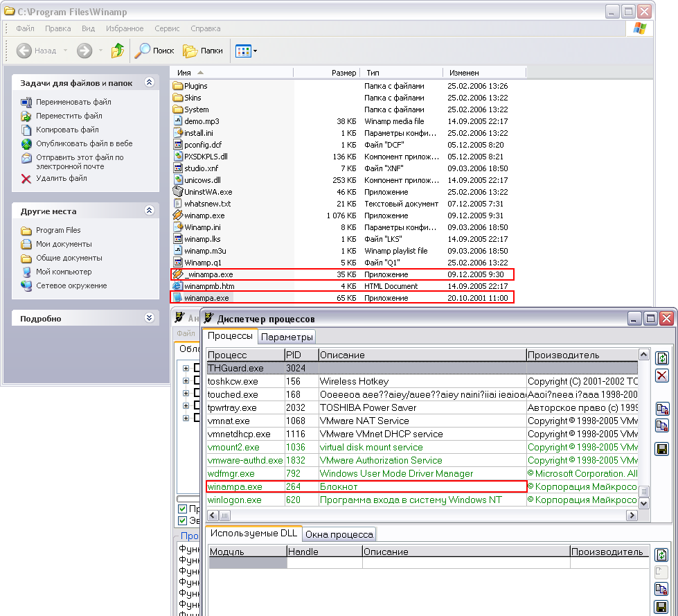Switch to Окна процесса tab
Viewport: 678px width, 616px height.
[339, 534]
